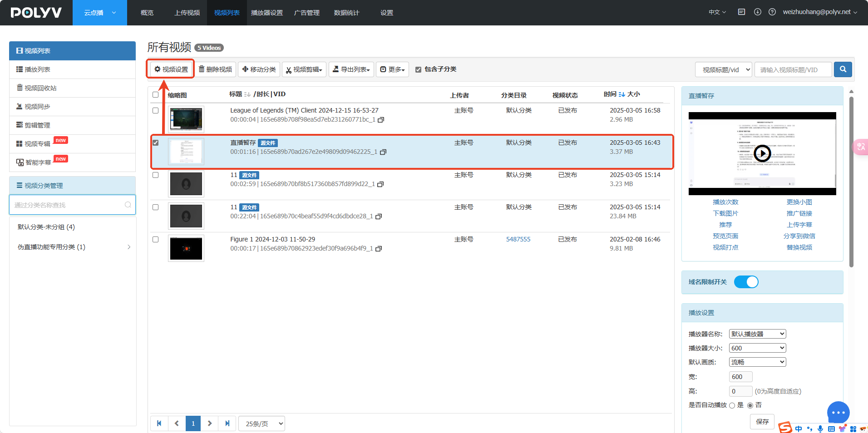The width and height of the screenshot is (868, 433).
Task: Select the checkbox for the 00:02:59 video
Action: (x=155, y=175)
